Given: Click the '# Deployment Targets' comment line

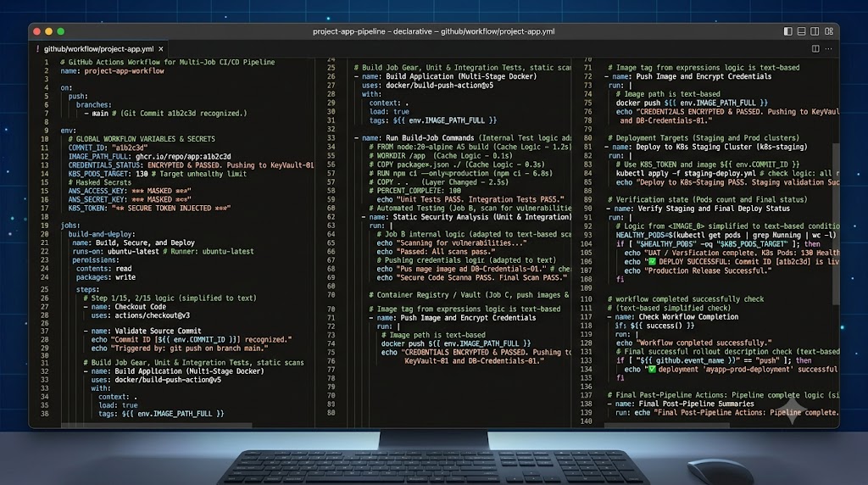Looking at the screenshot, I should tap(703, 138).
